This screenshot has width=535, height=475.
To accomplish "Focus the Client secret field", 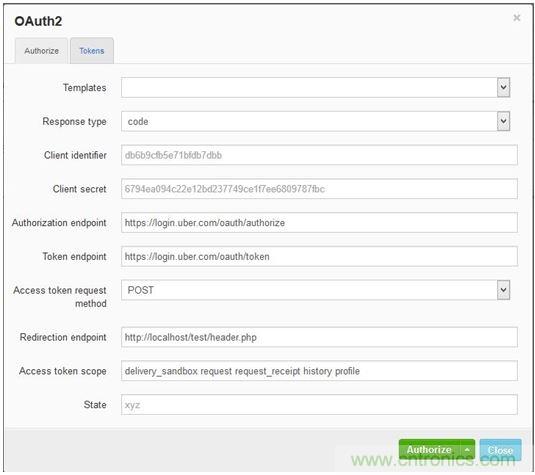I will [319, 189].
